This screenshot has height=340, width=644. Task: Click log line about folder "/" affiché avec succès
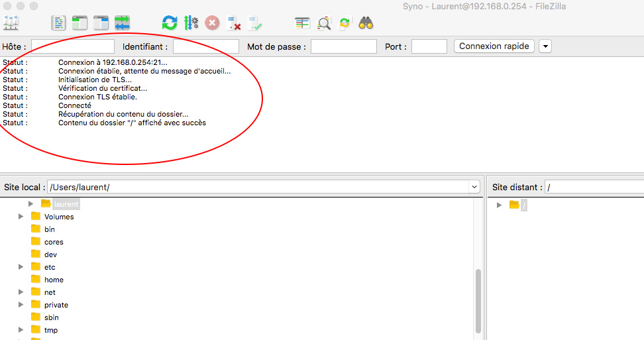pyautogui.click(x=132, y=123)
